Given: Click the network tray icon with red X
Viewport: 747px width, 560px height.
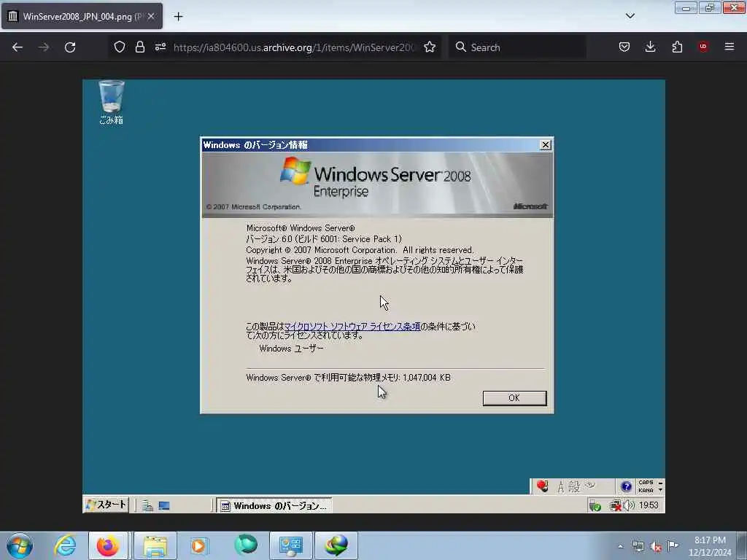Looking at the screenshot, I should [x=616, y=506].
